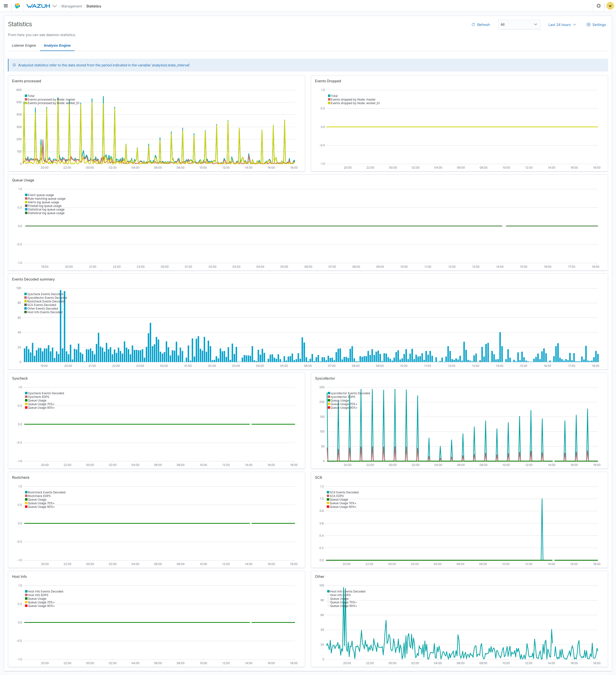Open the Settings link

pos(596,25)
